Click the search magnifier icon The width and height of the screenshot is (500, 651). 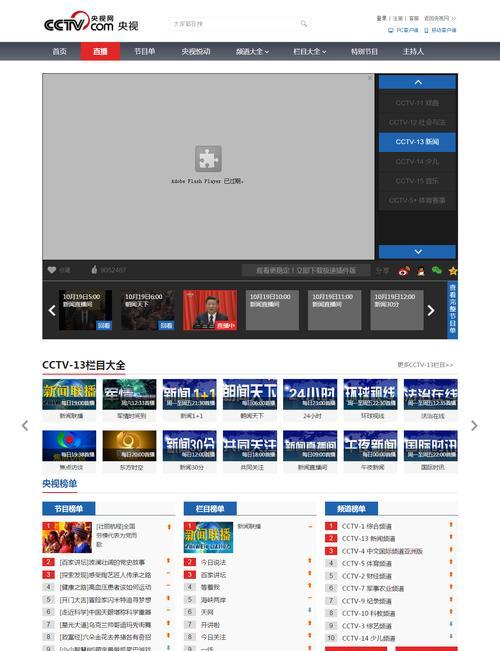click(x=304, y=24)
